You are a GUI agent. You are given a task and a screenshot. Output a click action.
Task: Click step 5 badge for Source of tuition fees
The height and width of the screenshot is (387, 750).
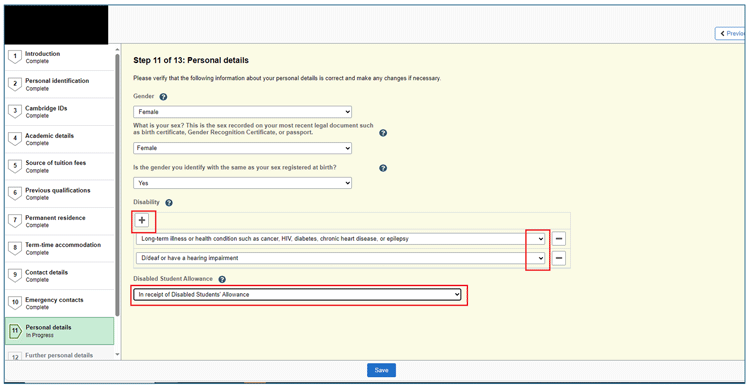tap(15, 166)
